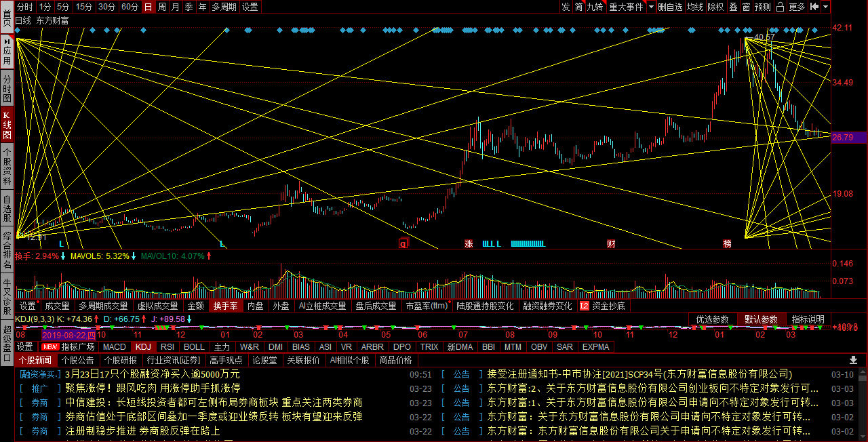Click 删自选 button
868x442 pixels.
click(671, 7)
